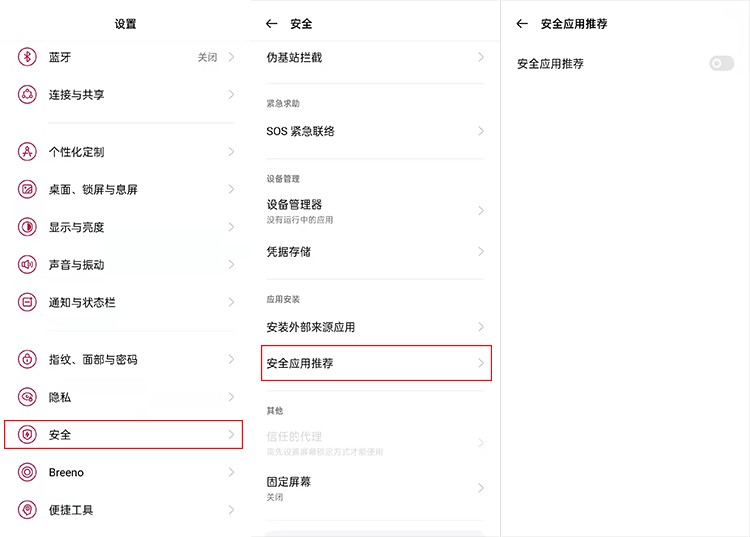Toggle the 安全应用推荐 switch
This screenshot has height=537, width=750.
(721, 64)
